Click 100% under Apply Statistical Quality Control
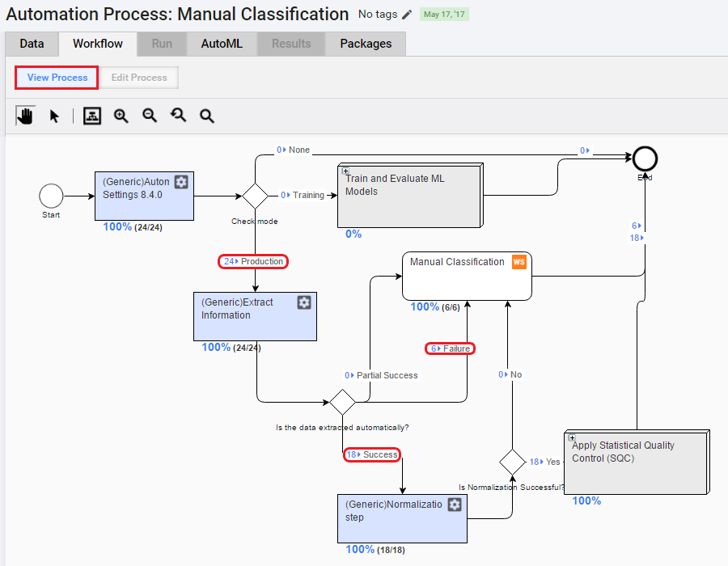The width and height of the screenshot is (728, 566). click(586, 501)
